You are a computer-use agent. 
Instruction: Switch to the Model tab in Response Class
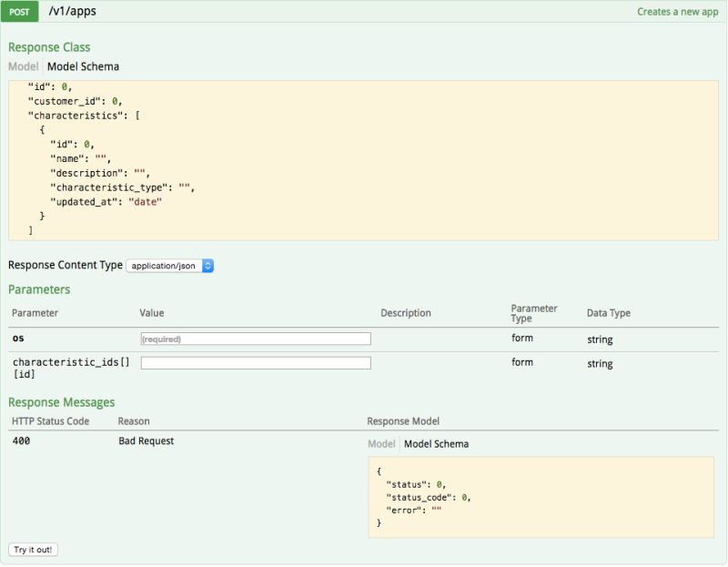pos(22,66)
